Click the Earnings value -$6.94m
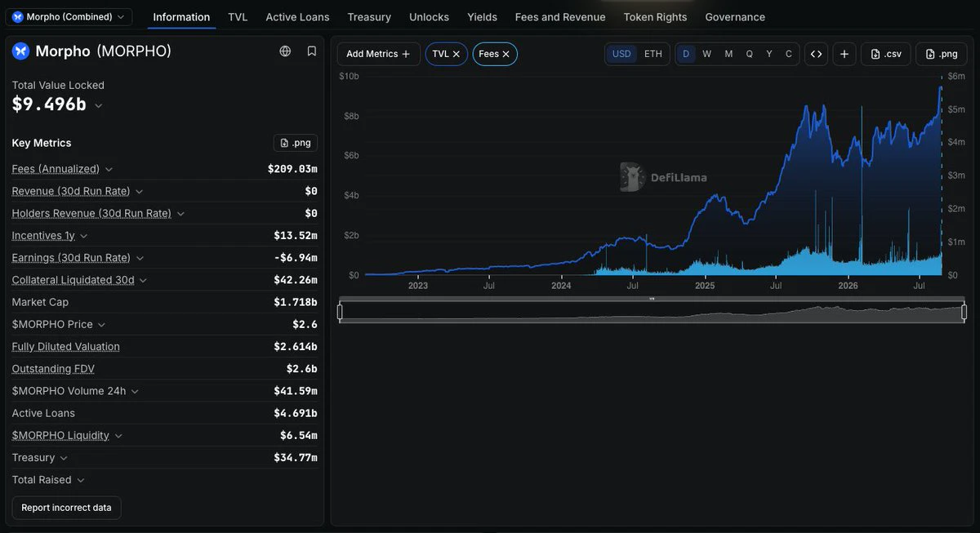The image size is (980, 533). point(296,258)
